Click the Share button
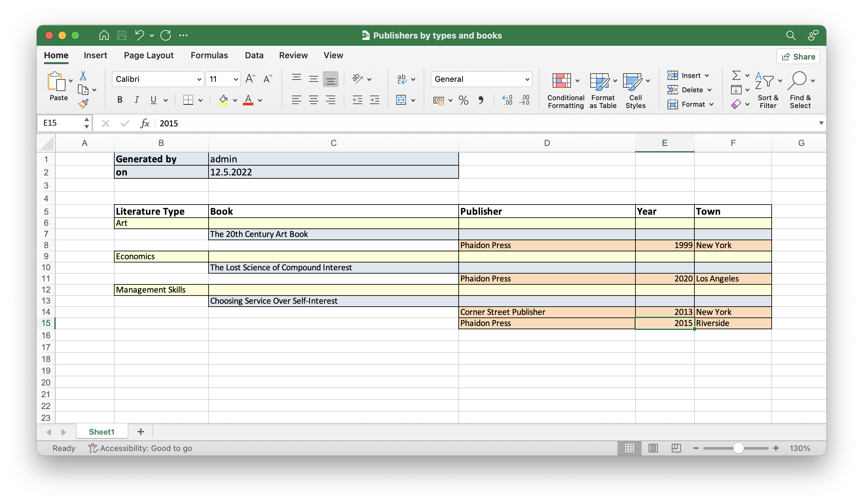The width and height of the screenshot is (863, 504). [x=799, y=56]
